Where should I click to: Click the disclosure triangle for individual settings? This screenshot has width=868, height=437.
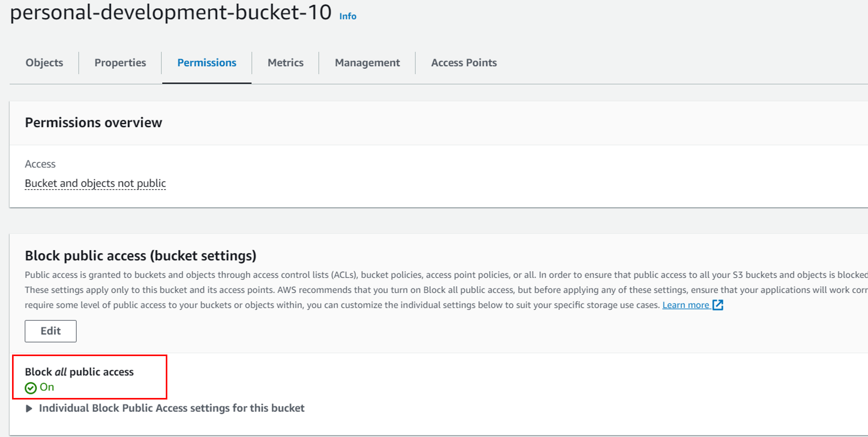click(x=29, y=408)
